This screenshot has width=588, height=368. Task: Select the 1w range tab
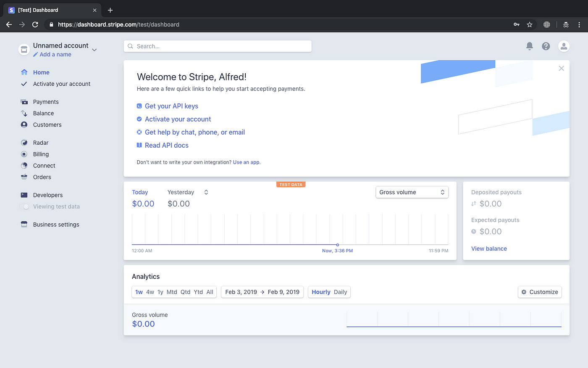point(139,292)
